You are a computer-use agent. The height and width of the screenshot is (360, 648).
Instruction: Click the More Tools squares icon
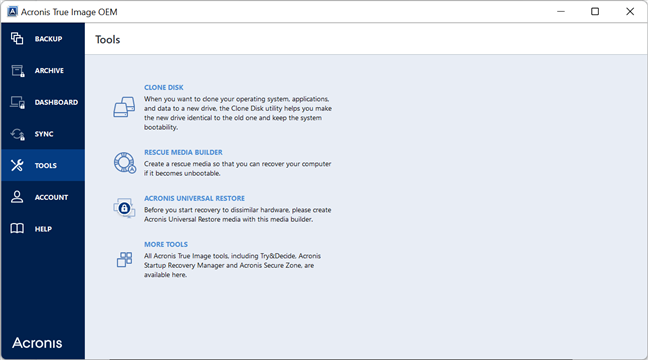(x=124, y=260)
